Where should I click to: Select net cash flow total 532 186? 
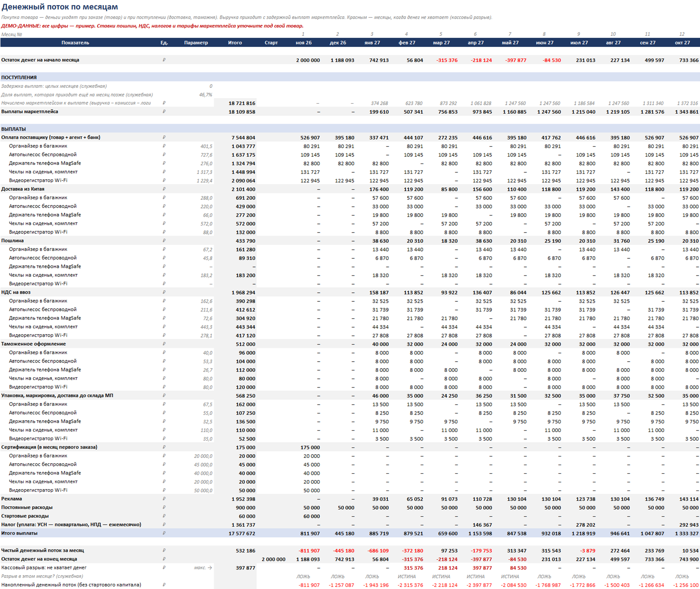(x=246, y=551)
